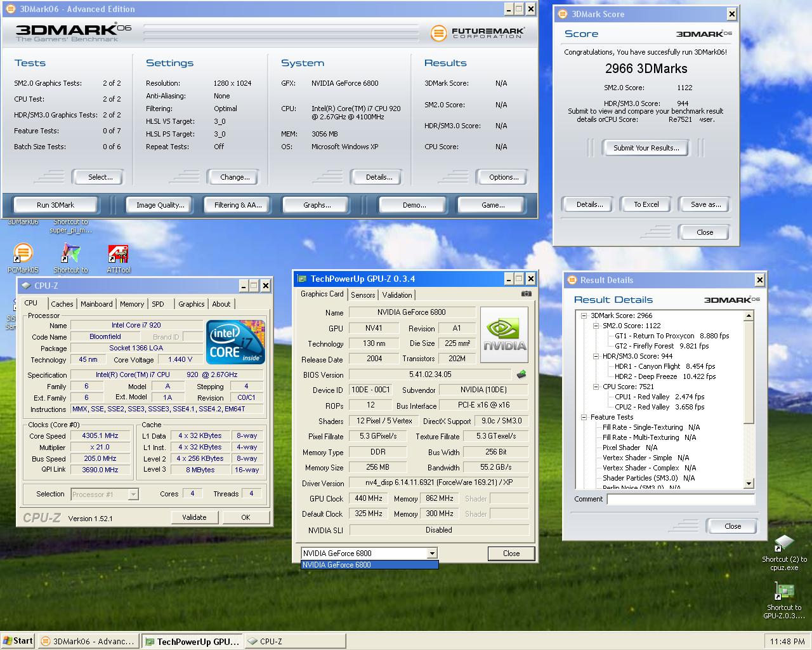Start the Demo in 3DMark06
This screenshot has height=650, width=812.
click(414, 205)
